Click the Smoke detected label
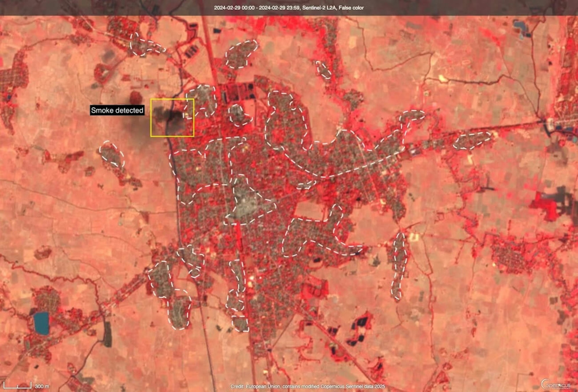This screenshot has height=392, width=578. pyautogui.click(x=117, y=110)
